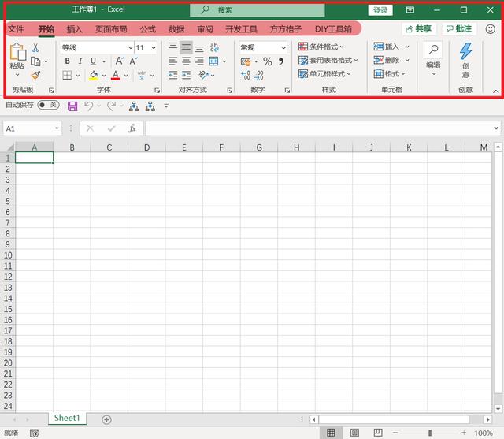The width and height of the screenshot is (504, 439).
Task: Switch to the 公式 tab
Action: (x=147, y=29)
